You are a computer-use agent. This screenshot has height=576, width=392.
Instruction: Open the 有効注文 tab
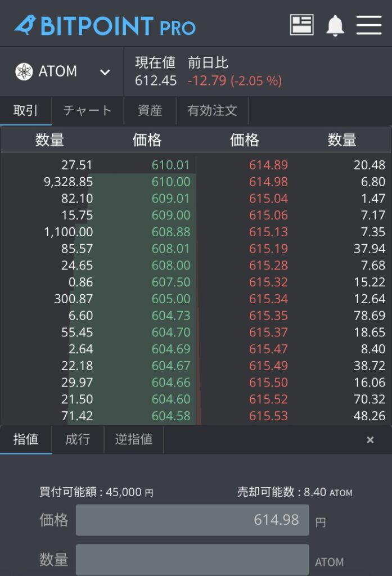tap(212, 110)
